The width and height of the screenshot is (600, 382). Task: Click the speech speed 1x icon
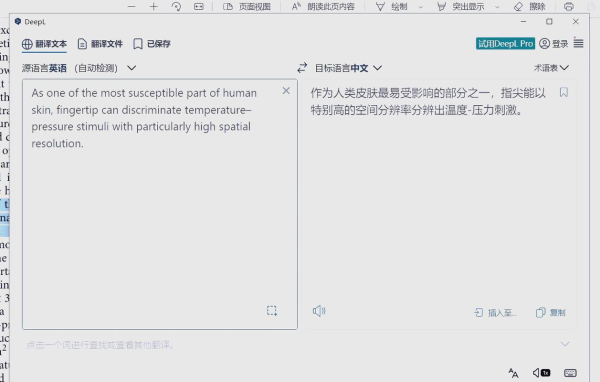[541, 372]
